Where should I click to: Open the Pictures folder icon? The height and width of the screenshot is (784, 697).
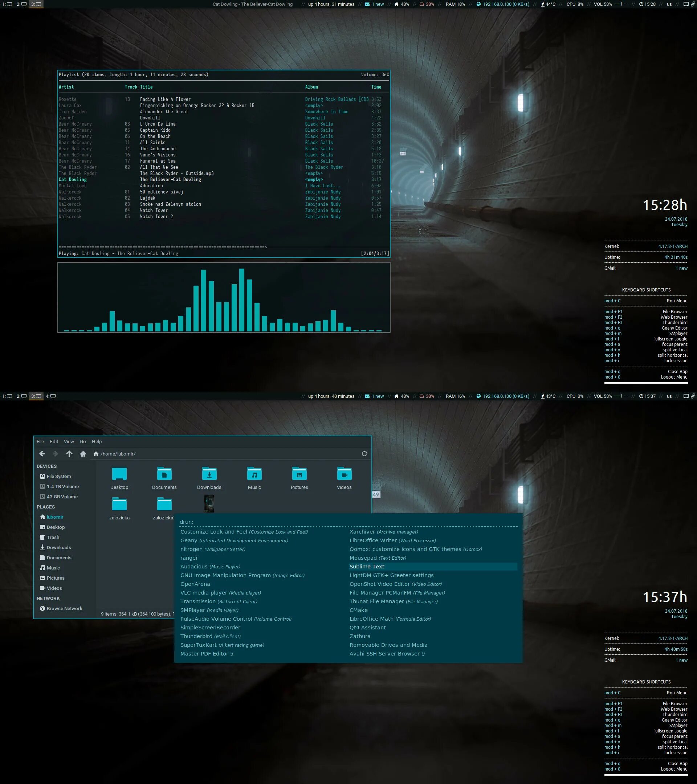(x=299, y=474)
